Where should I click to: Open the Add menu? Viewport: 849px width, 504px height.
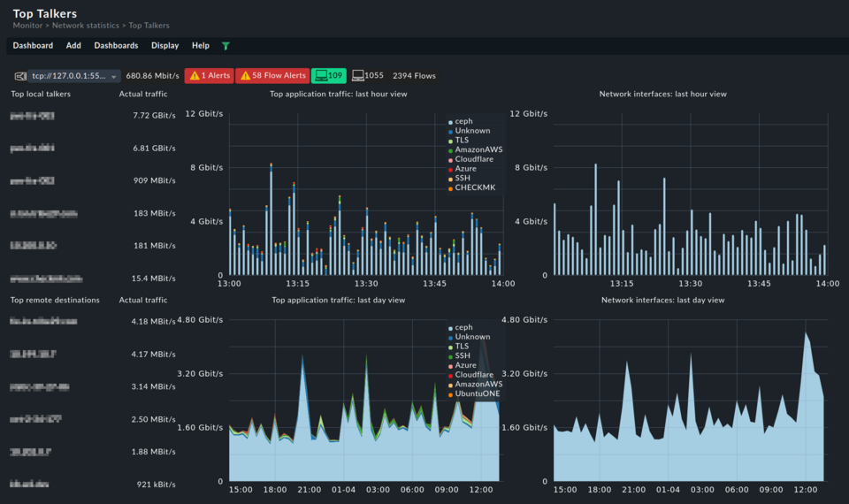coord(73,46)
